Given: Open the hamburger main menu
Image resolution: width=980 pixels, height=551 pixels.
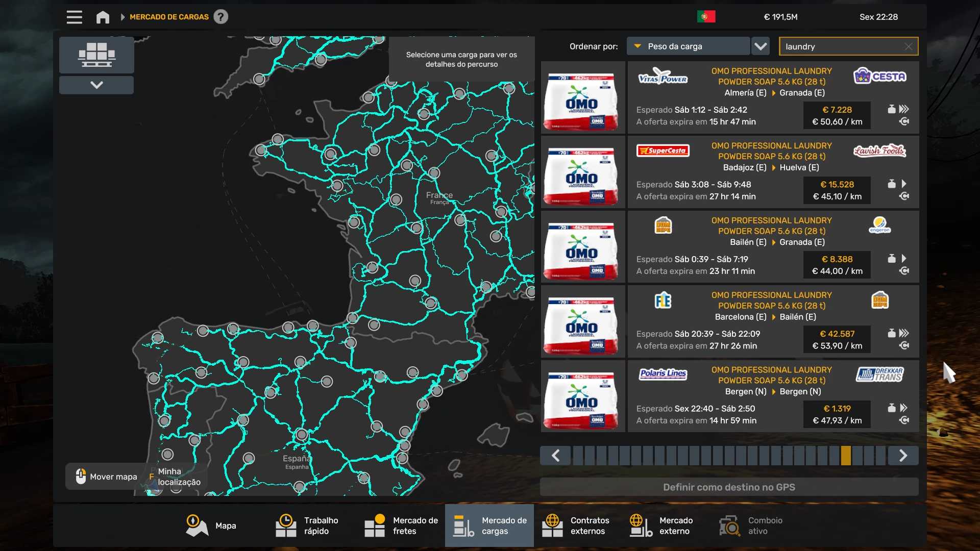Looking at the screenshot, I should coord(75,17).
